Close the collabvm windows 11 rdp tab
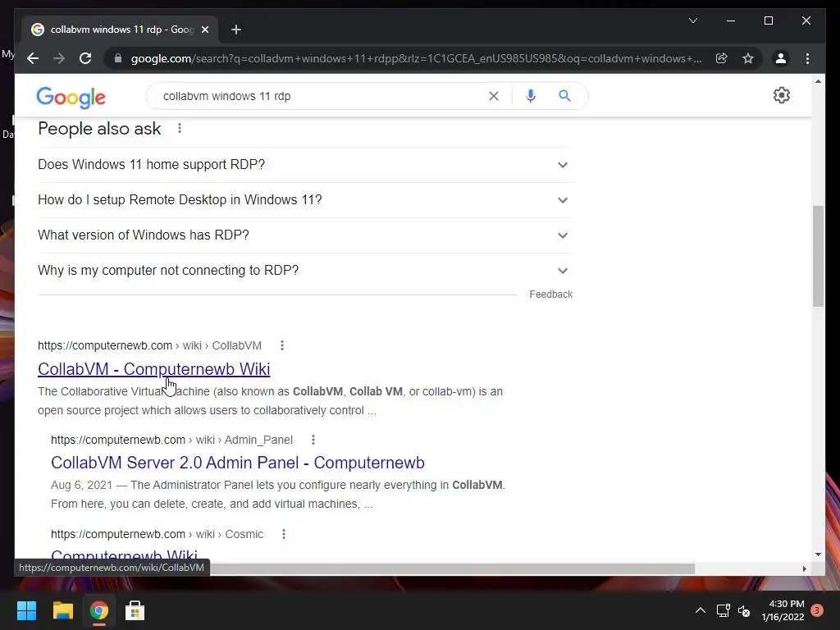The height and width of the screenshot is (630, 840). coord(204,30)
